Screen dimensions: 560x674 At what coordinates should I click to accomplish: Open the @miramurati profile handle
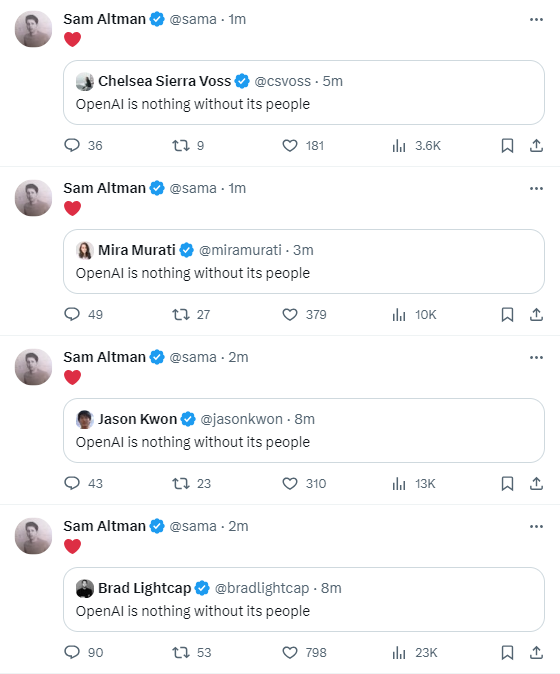click(x=240, y=250)
